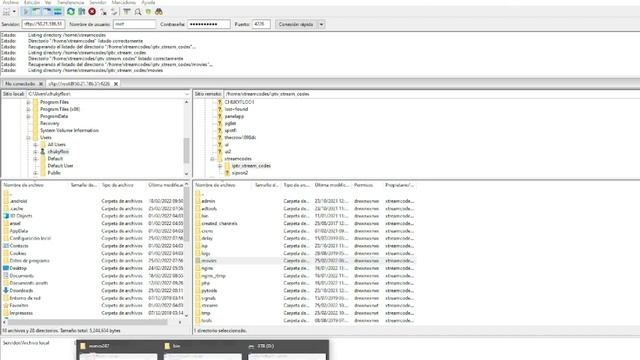This screenshot has width=640, height=360.
Task: Open the Conexión rápida history dropdown
Action: 321,24
